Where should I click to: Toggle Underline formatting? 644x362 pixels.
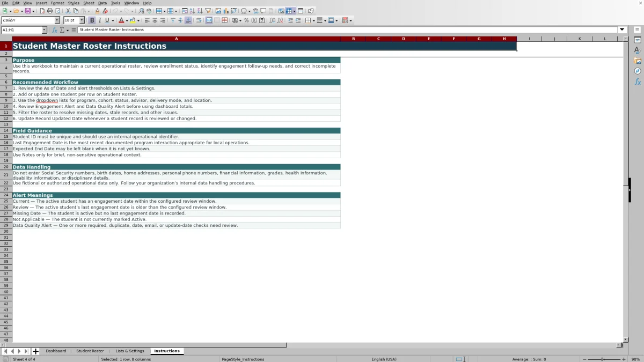click(x=107, y=20)
